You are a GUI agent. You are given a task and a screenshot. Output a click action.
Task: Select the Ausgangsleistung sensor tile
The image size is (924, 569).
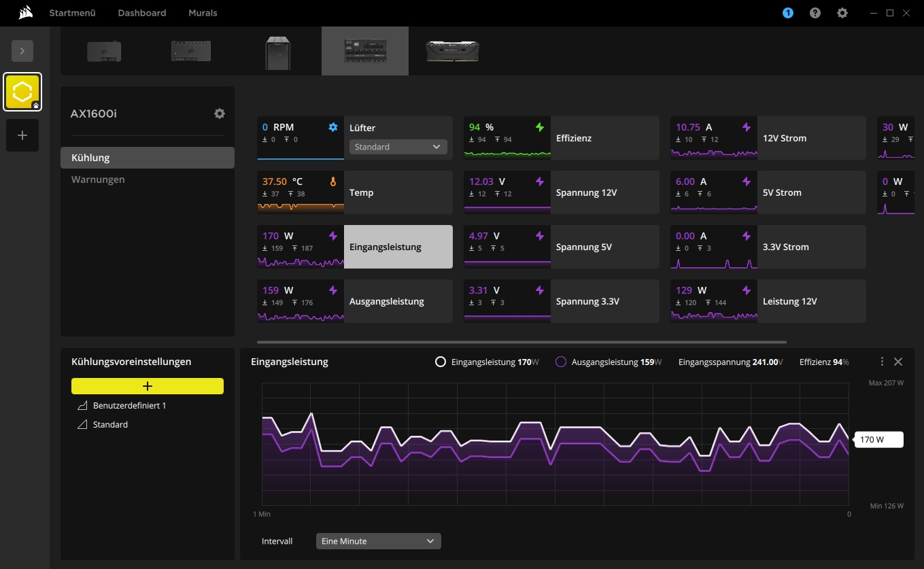(355, 301)
